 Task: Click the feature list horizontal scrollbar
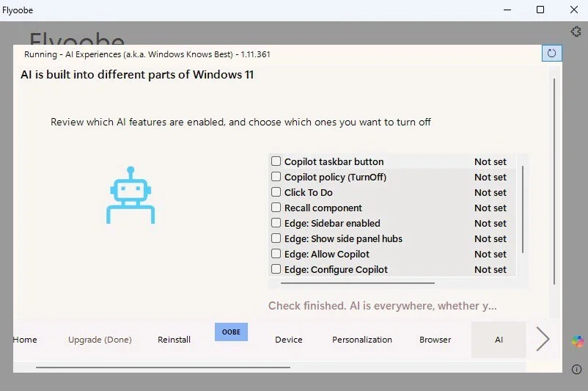tap(358, 283)
